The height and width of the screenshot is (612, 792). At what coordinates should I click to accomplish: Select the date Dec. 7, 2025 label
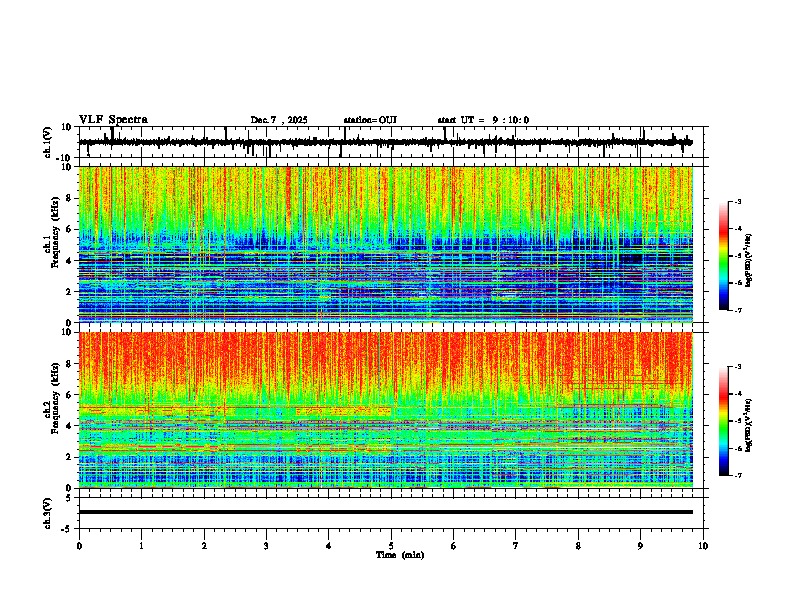coord(279,120)
